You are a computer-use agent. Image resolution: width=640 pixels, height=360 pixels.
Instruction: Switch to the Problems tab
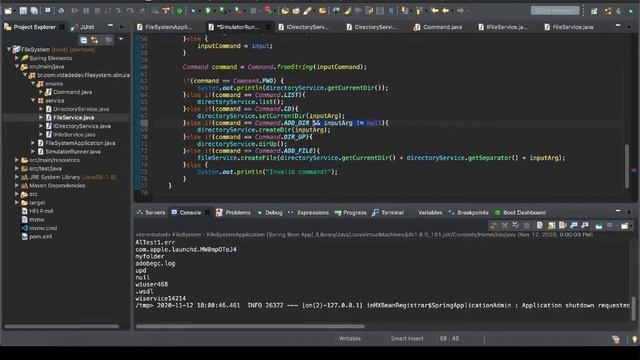click(233, 213)
